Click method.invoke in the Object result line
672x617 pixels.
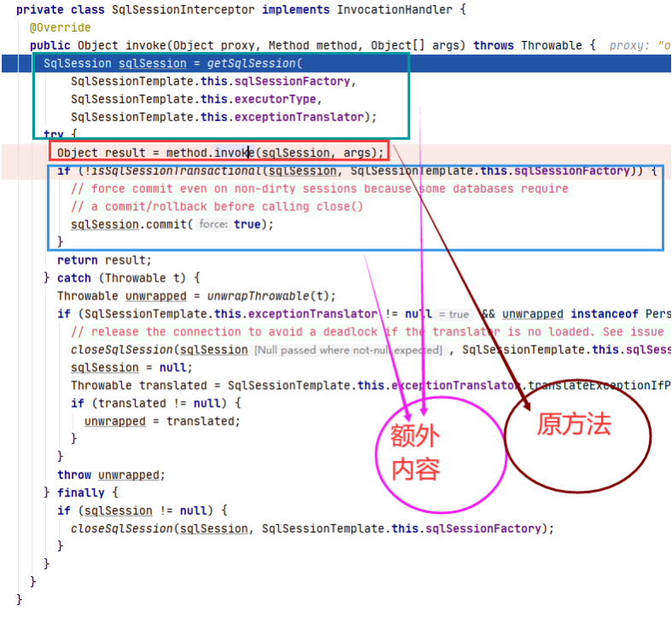click(x=210, y=153)
